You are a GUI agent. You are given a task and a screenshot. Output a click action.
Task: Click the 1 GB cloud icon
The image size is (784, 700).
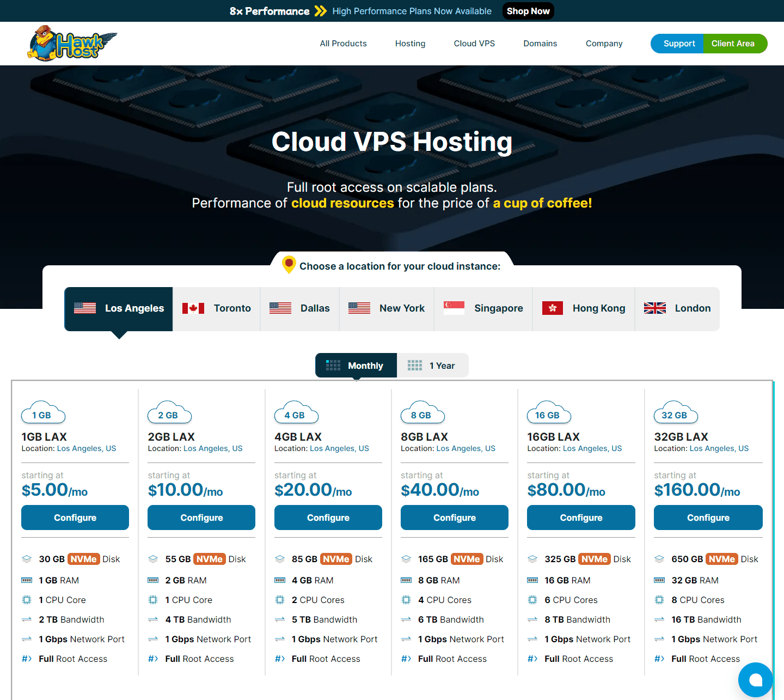coord(43,413)
